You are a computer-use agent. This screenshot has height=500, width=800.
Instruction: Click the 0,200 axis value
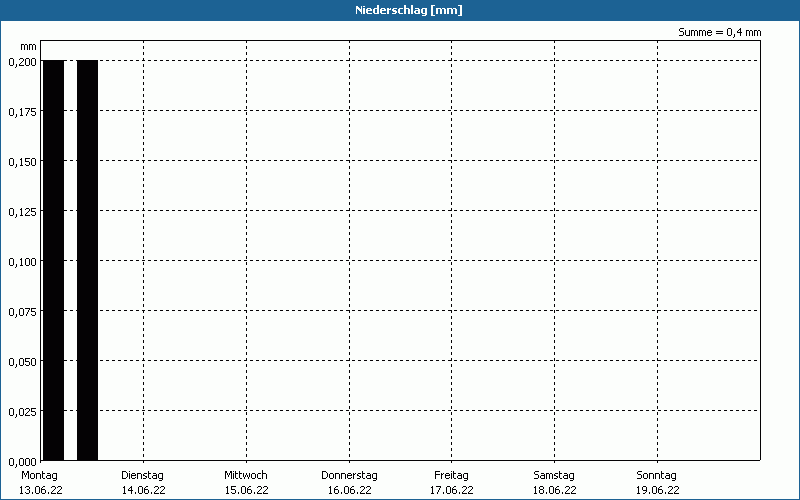coord(22,62)
